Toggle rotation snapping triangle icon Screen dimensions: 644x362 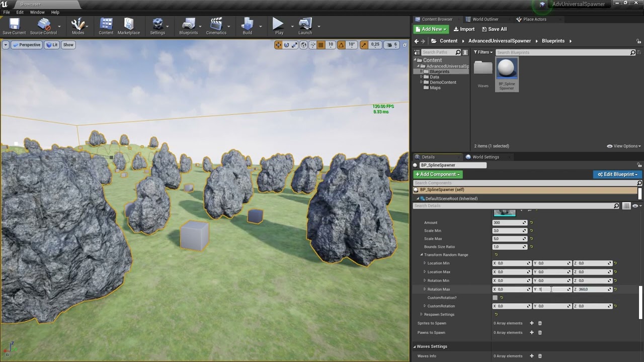(341, 45)
